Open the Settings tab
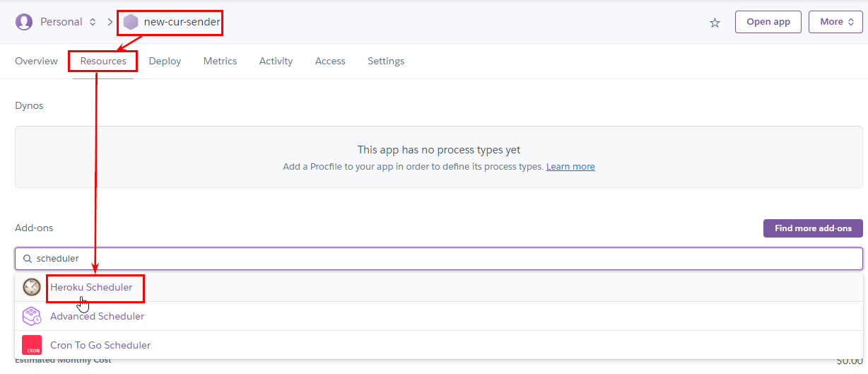868x374 pixels. coord(386,62)
